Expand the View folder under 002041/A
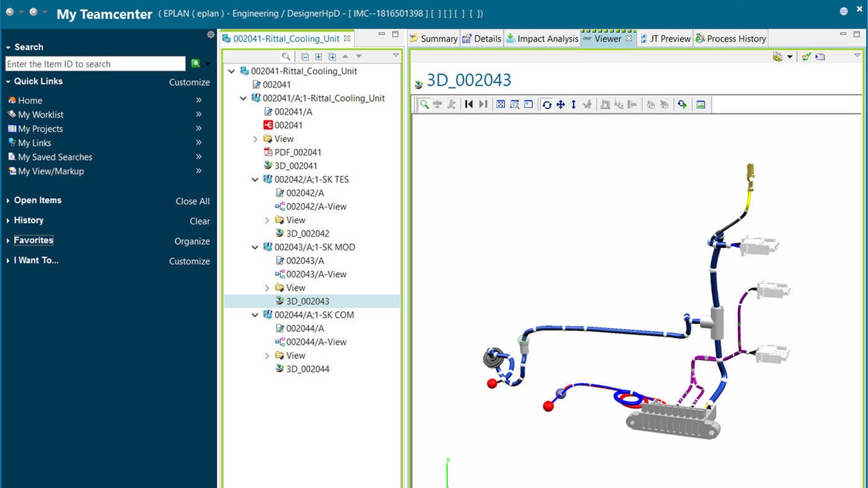 tap(255, 139)
